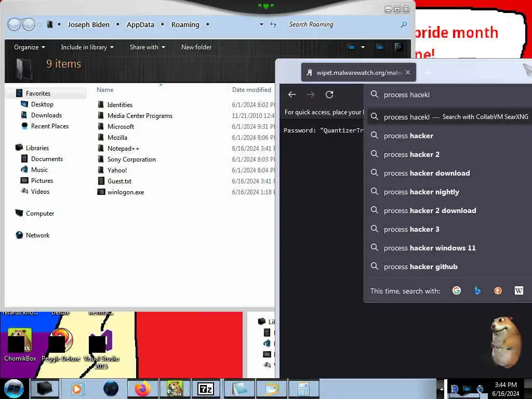Select the Mozilla folder
Screen dimensions: 532x399
click(117, 137)
